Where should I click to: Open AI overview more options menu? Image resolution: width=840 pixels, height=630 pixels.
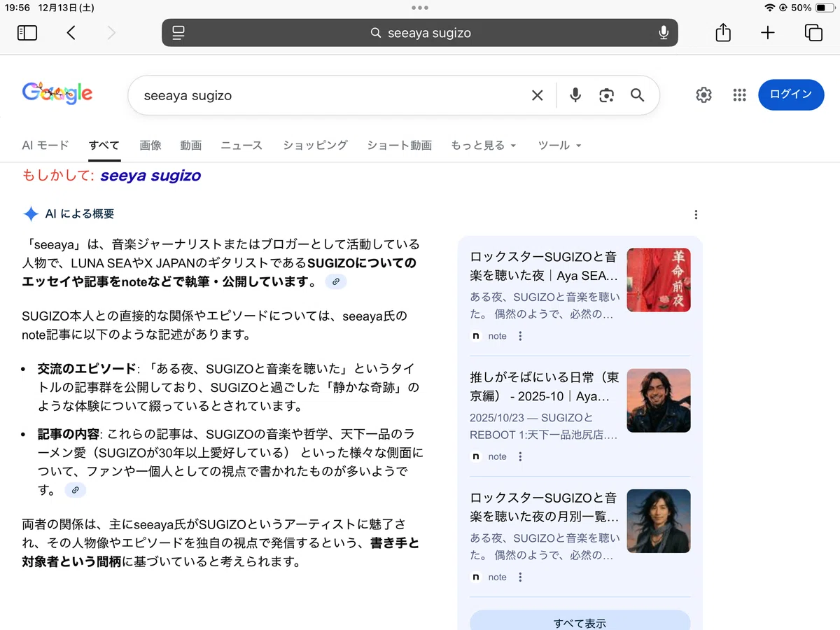tap(695, 215)
